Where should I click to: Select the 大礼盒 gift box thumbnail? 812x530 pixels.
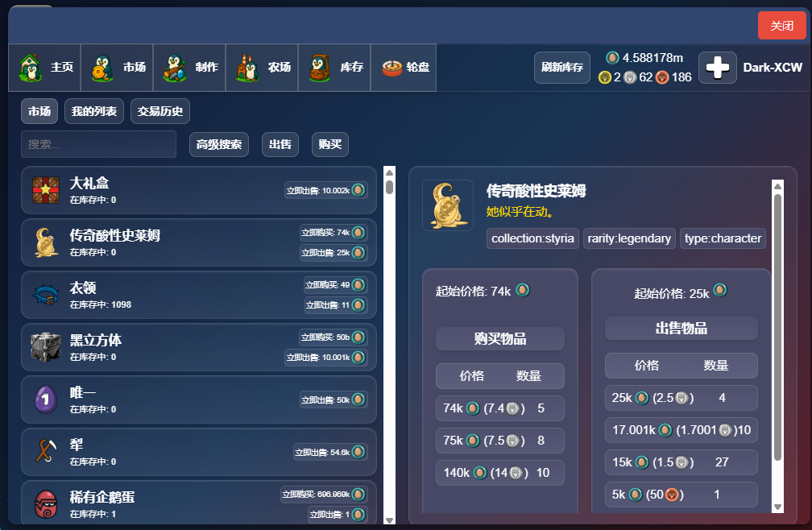pyautogui.click(x=46, y=190)
